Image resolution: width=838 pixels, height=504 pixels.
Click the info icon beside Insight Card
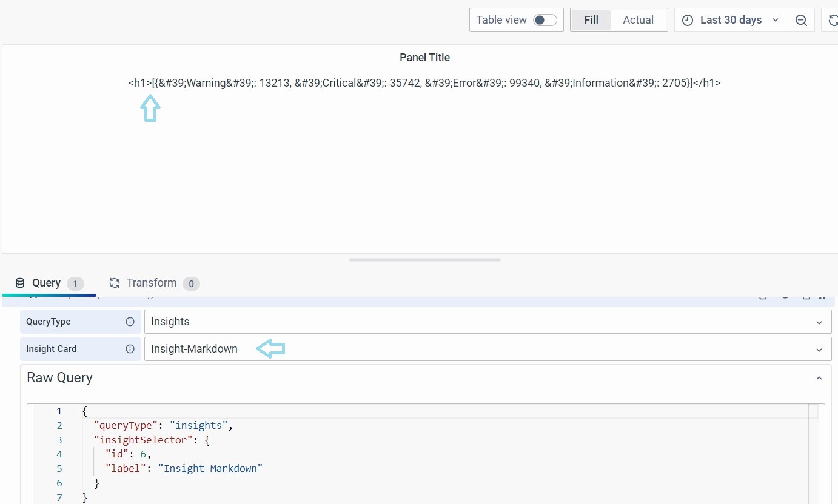coord(130,349)
